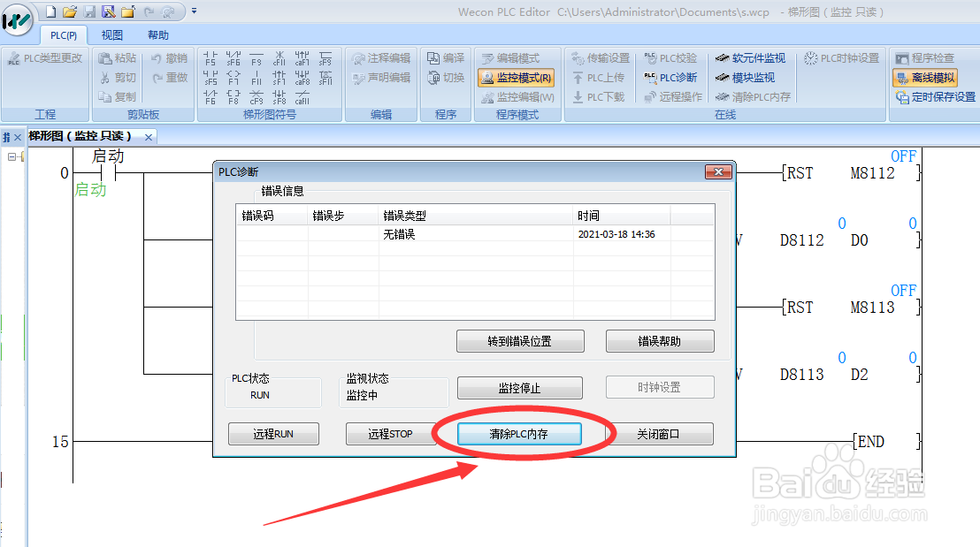The width and height of the screenshot is (980, 547).
Task: Insert falling edge sF8 symbol
Action: (279, 97)
